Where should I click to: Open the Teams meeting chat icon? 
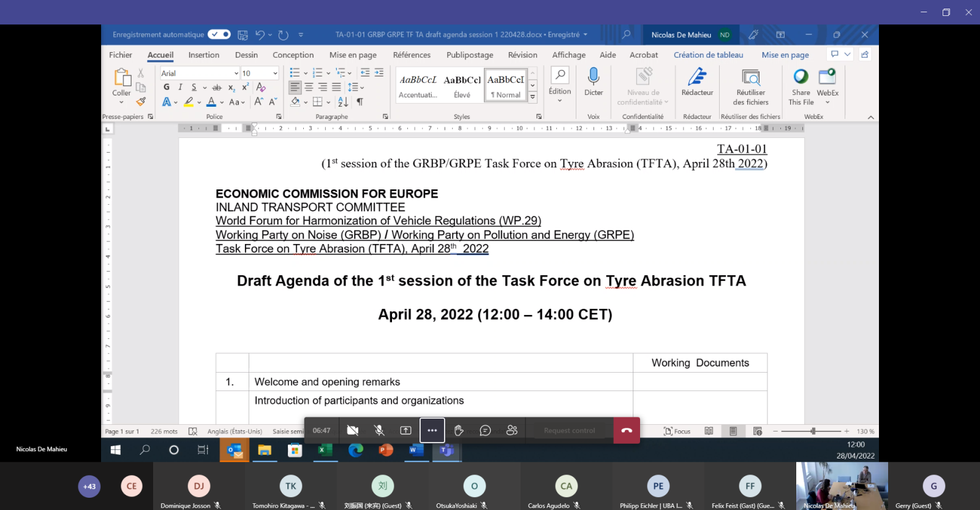tap(485, 430)
